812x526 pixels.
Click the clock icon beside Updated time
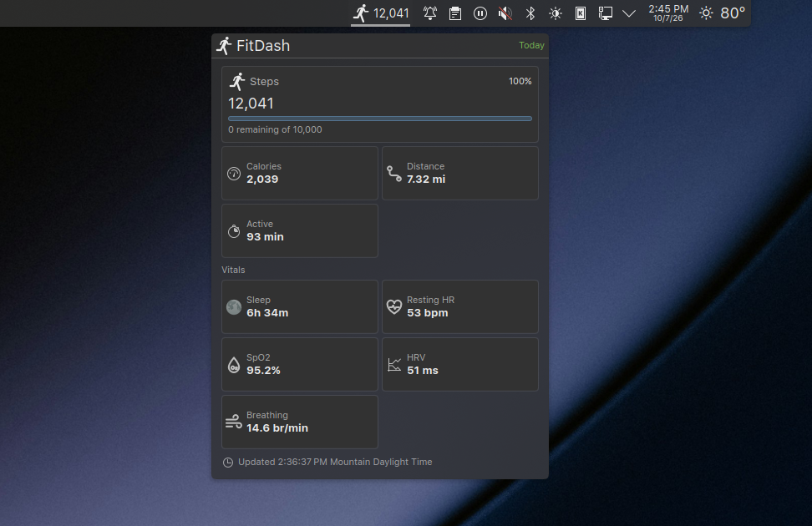(x=228, y=463)
